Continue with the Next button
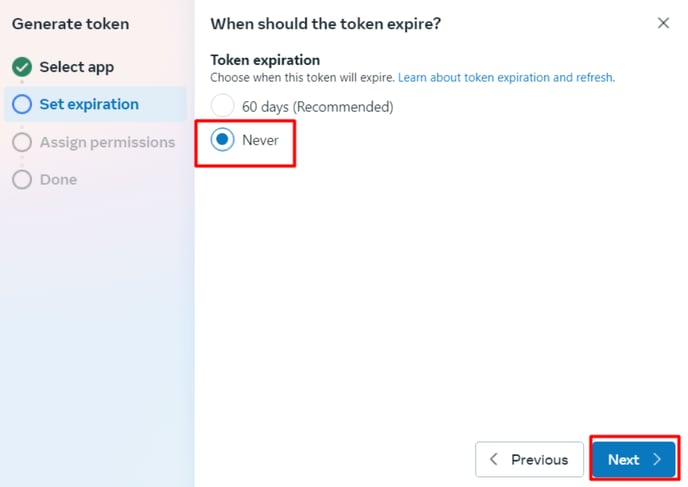 point(634,459)
